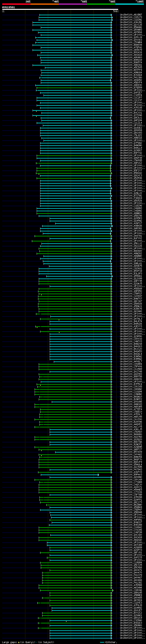Viewport: 146px width, 644px height.
Task: Select hit label UniRef100_Q2MJJ9
Action: (x=131, y=37)
